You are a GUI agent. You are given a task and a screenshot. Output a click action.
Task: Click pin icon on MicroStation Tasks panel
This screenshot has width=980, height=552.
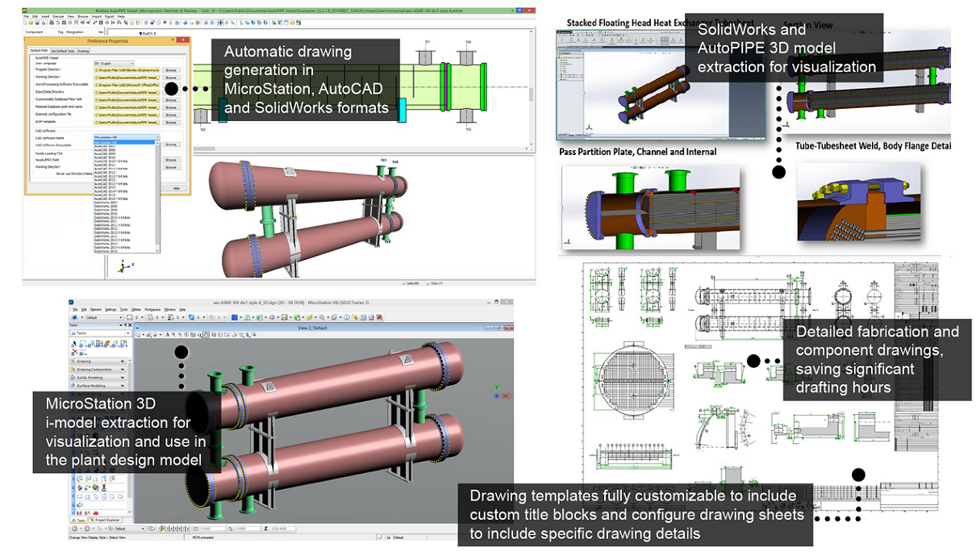(125, 325)
